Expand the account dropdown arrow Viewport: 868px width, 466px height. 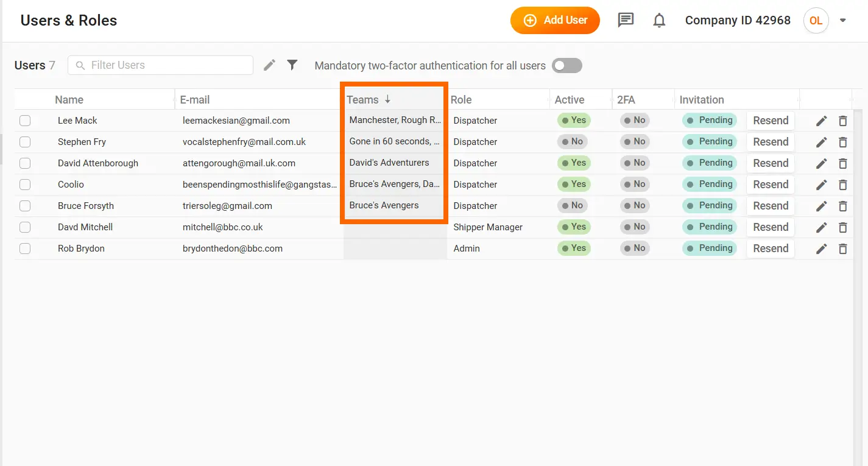coord(843,20)
